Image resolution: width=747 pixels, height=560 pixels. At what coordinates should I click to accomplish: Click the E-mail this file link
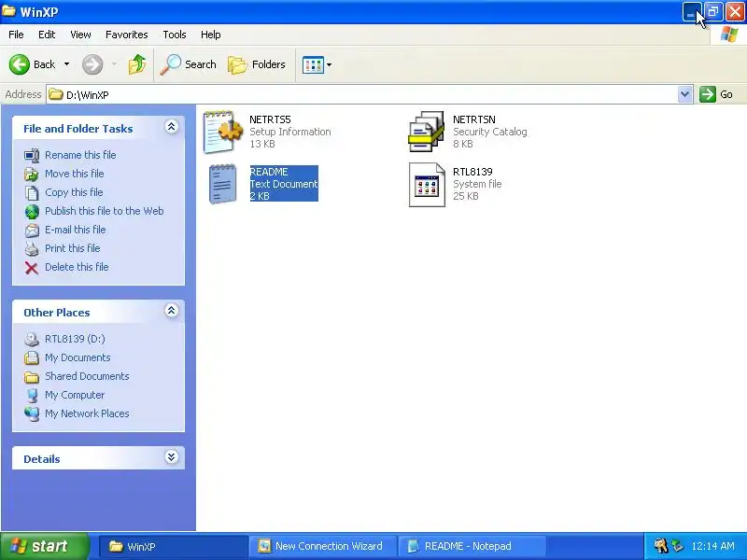click(76, 230)
